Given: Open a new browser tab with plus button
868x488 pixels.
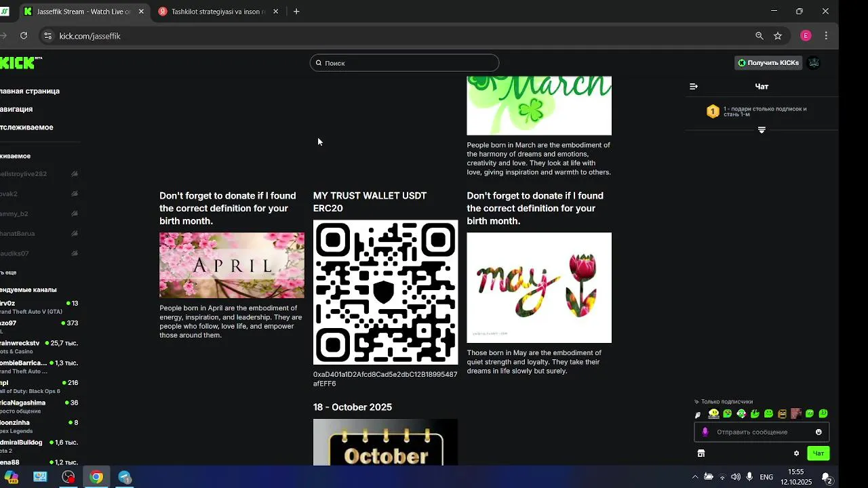Looking at the screenshot, I should (296, 12).
